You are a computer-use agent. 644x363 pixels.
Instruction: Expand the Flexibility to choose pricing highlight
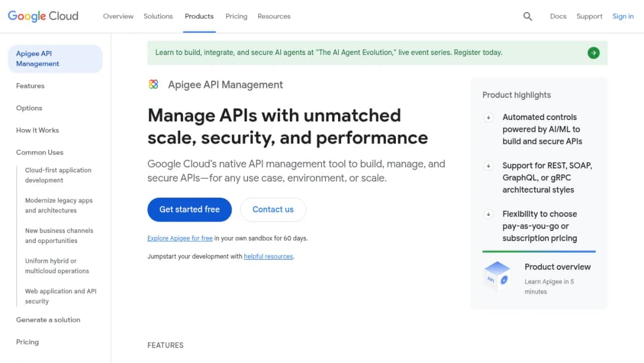pos(488,214)
